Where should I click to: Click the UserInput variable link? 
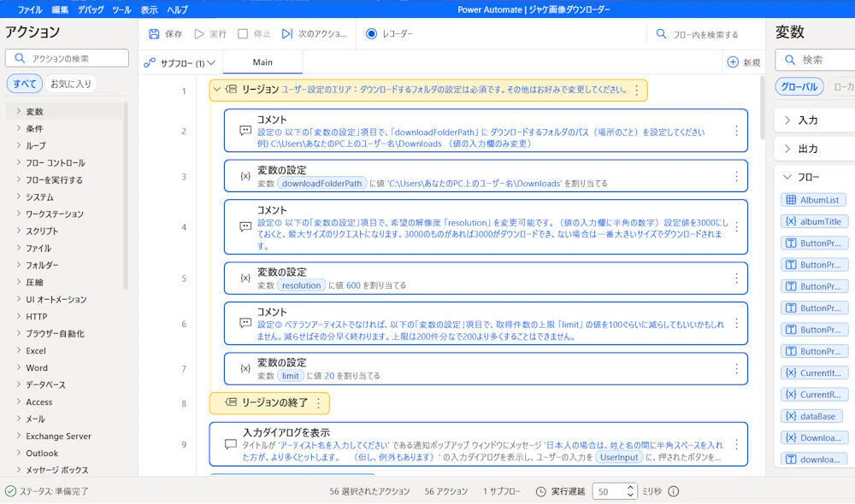[x=619, y=457]
